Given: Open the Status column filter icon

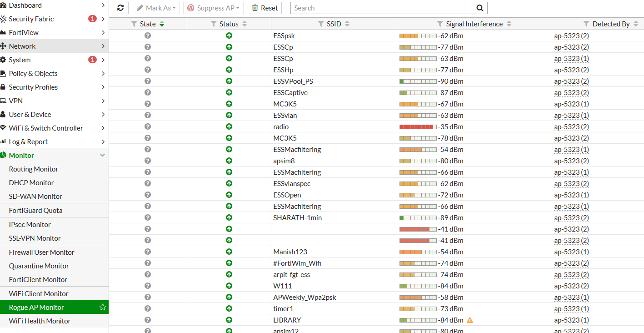Looking at the screenshot, I should (x=213, y=24).
